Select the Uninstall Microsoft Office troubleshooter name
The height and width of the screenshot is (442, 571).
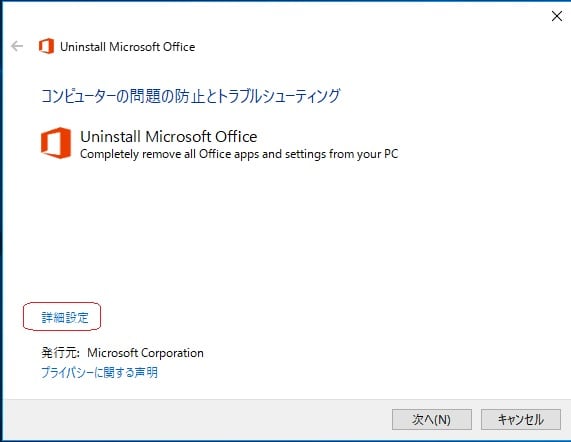pyautogui.click(x=169, y=137)
